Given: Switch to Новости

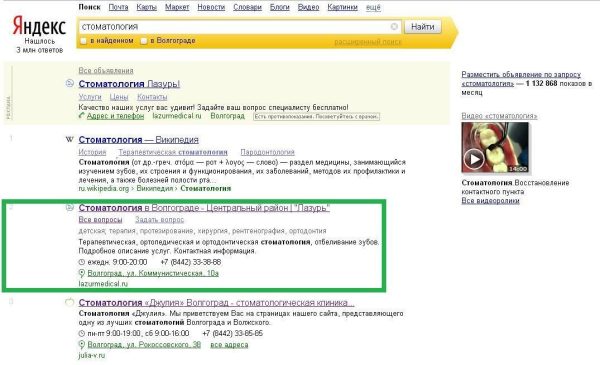Looking at the screenshot, I should [x=211, y=7].
